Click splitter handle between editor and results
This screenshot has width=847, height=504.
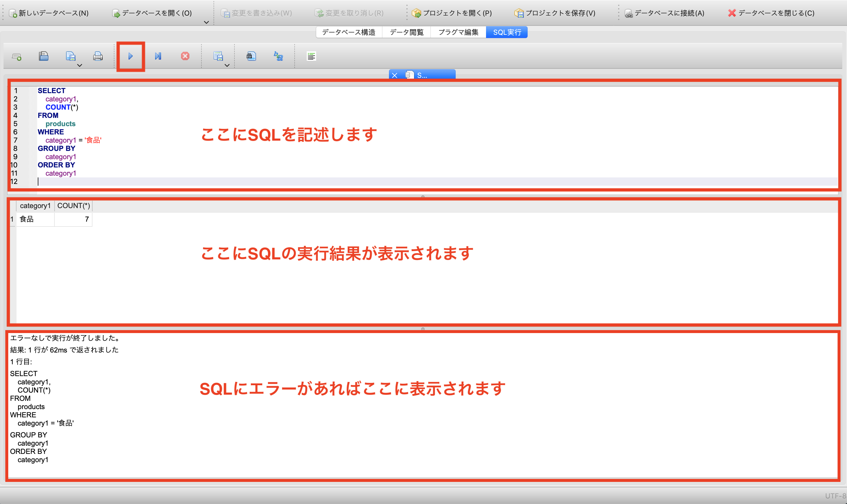pyautogui.click(x=423, y=196)
